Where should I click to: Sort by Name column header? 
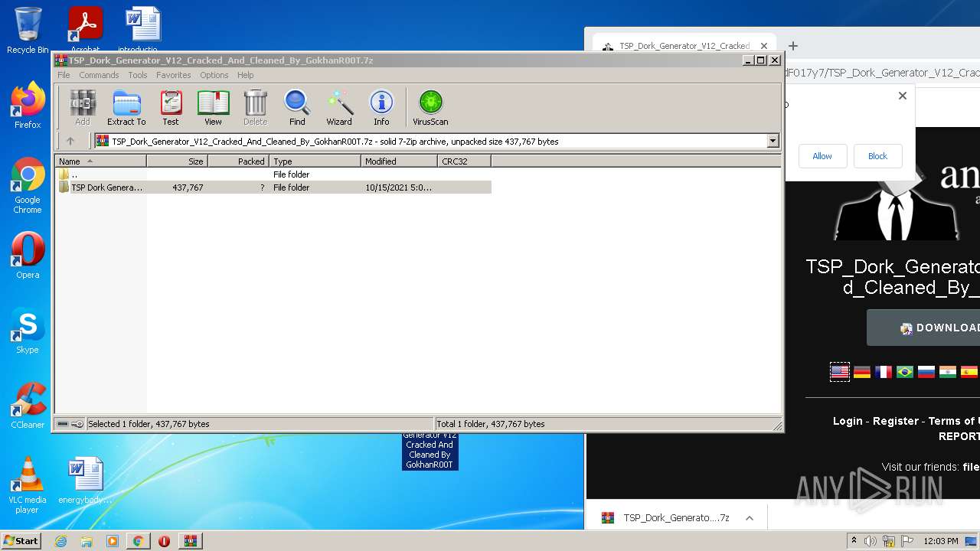(x=100, y=161)
